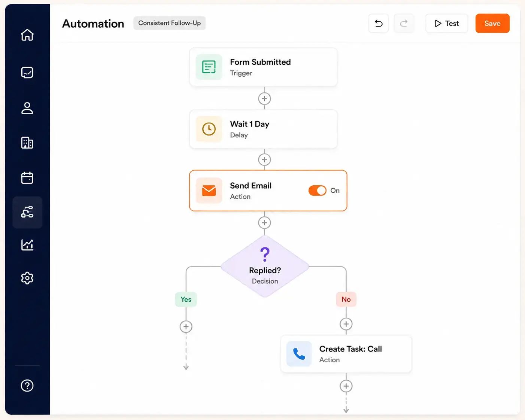Open the Home icon in sidebar
The height and width of the screenshot is (420, 525).
tap(27, 35)
